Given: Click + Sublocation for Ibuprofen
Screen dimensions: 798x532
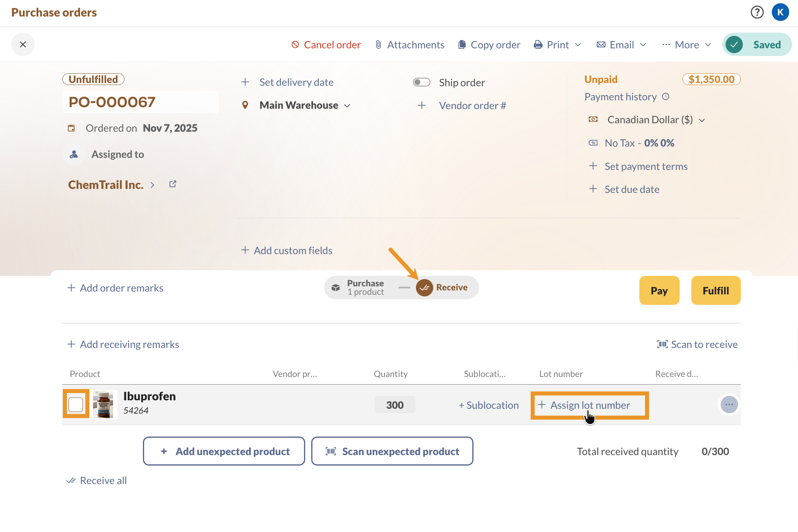Looking at the screenshot, I should coord(488,405).
